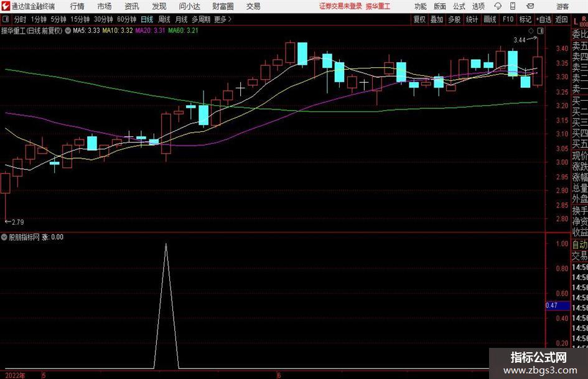The height and width of the screenshot is (379, 588).
Task: Select the 月线 monthly period tab
Action: (x=181, y=19)
